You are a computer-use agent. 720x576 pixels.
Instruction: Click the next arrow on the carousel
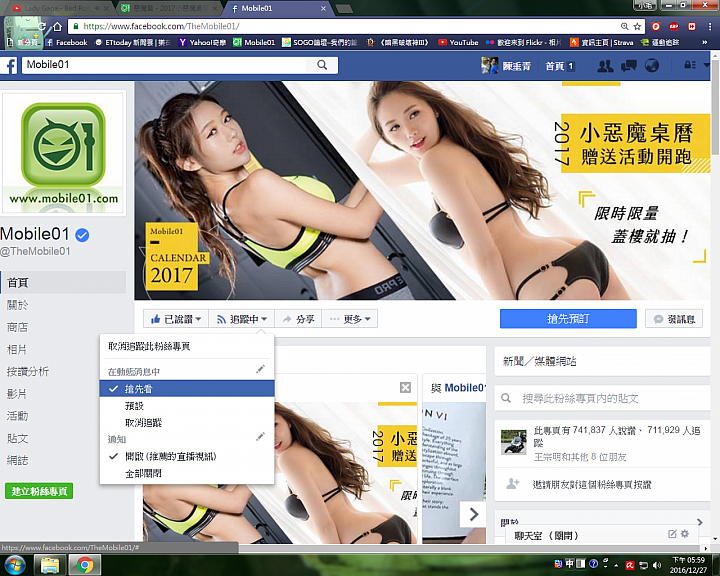(473, 514)
